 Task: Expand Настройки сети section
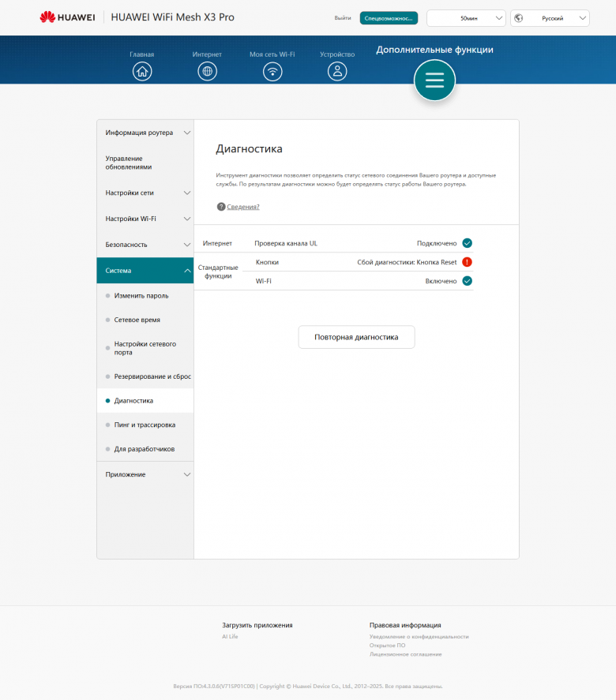(145, 193)
